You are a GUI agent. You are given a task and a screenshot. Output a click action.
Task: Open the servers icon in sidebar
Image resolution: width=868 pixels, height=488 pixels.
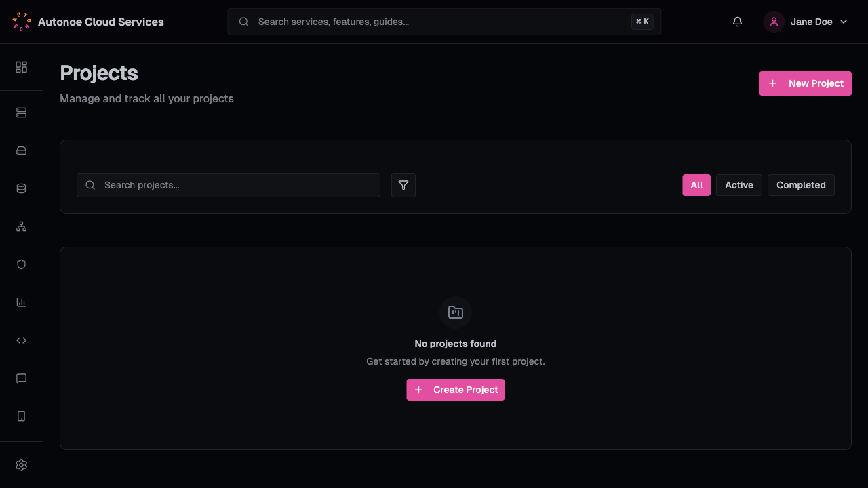pyautogui.click(x=21, y=113)
